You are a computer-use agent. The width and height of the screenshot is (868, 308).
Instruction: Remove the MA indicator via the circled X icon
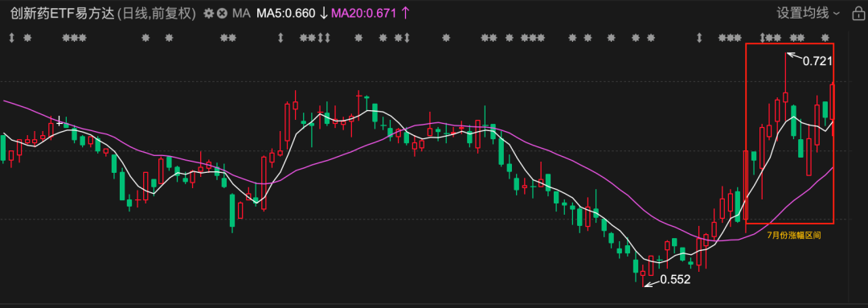coord(222,14)
